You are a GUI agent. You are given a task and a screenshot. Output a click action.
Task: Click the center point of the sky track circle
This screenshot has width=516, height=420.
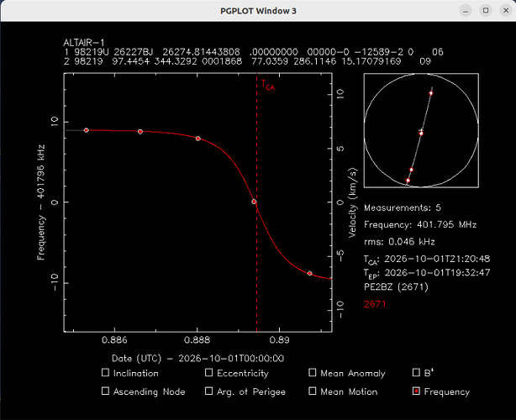coord(421,134)
